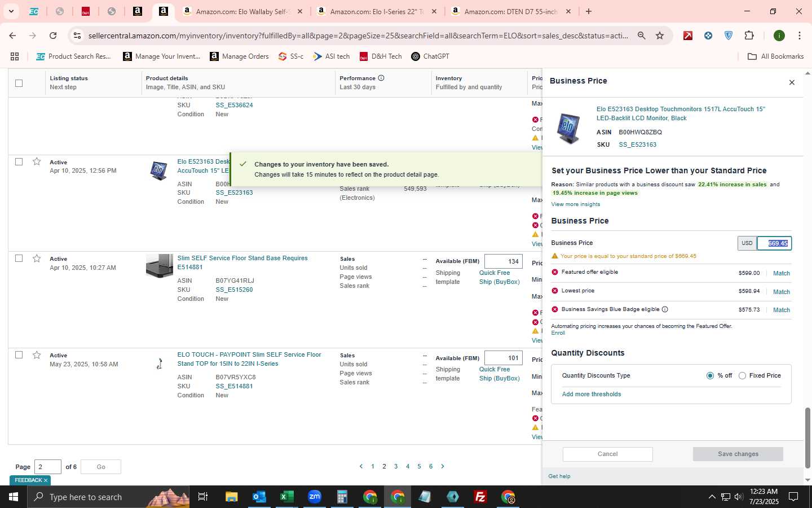
Task: Open the browser Extensions puzzle icon
Action: pos(749,36)
